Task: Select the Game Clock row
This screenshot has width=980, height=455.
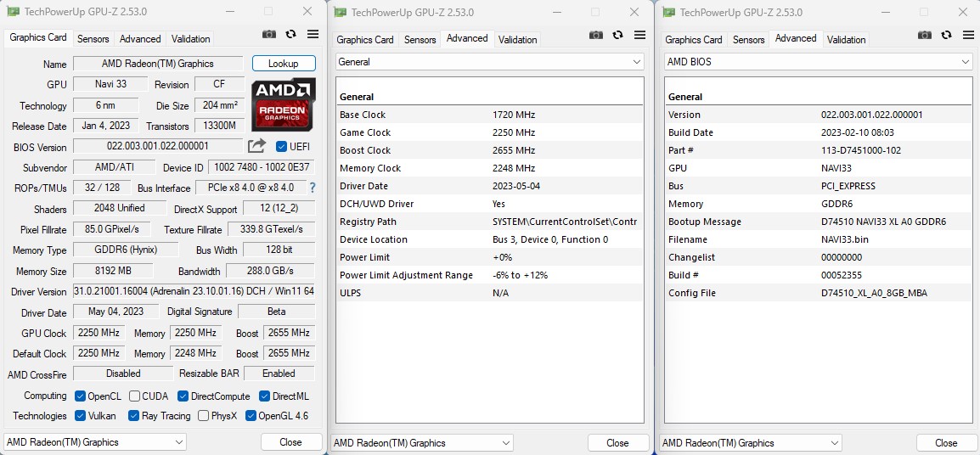Action: click(489, 132)
